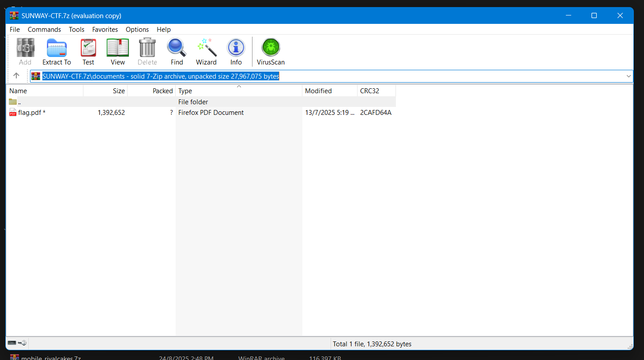Maximize the WinRAR window
The height and width of the screenshot is (360, 644).
[594, 15]
